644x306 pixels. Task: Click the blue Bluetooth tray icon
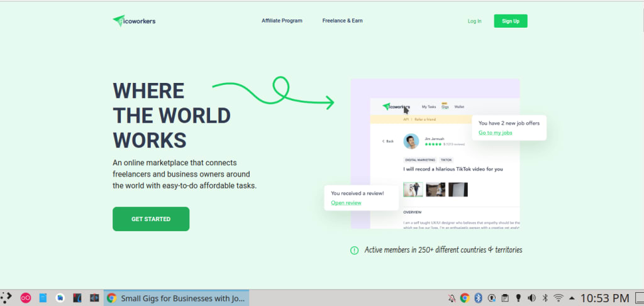[478, 298]
